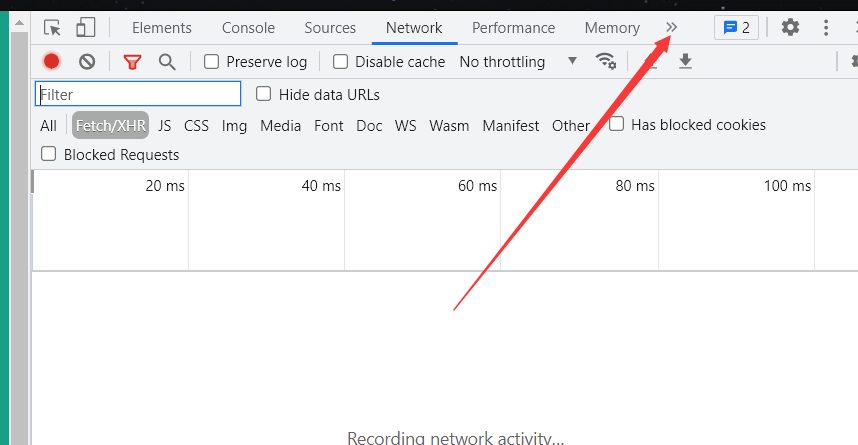Check the Disable cache option
Image resolution: width=858 pixels, height=445 pixels.
coord(340,61)
